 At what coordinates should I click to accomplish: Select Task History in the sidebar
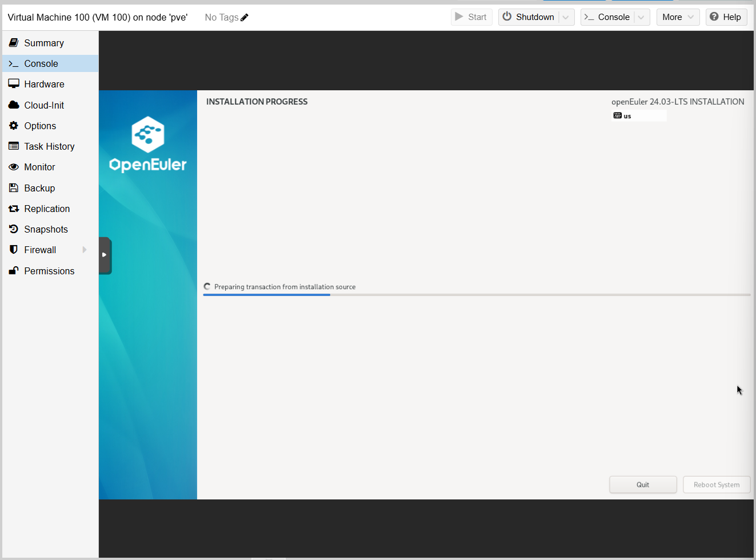coord(49,146)
